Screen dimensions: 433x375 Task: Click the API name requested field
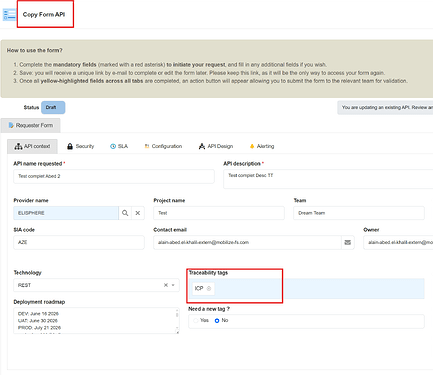[x=114, y=176]
